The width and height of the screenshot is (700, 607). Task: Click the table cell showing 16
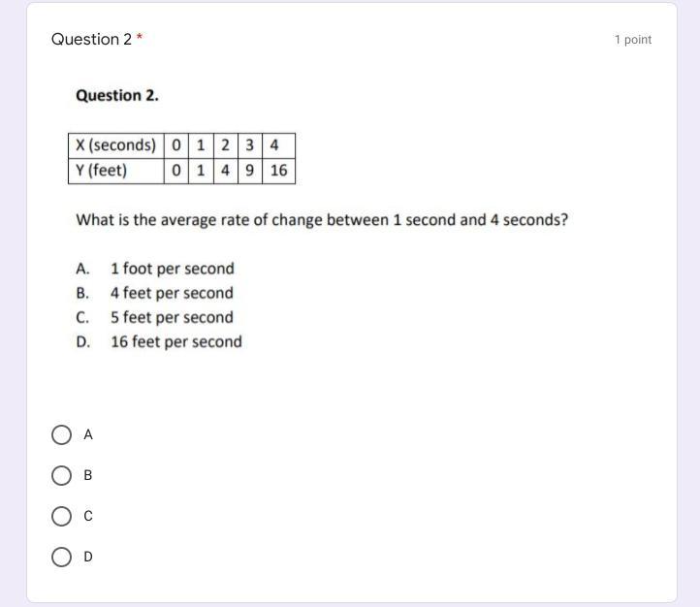(278, 171)
